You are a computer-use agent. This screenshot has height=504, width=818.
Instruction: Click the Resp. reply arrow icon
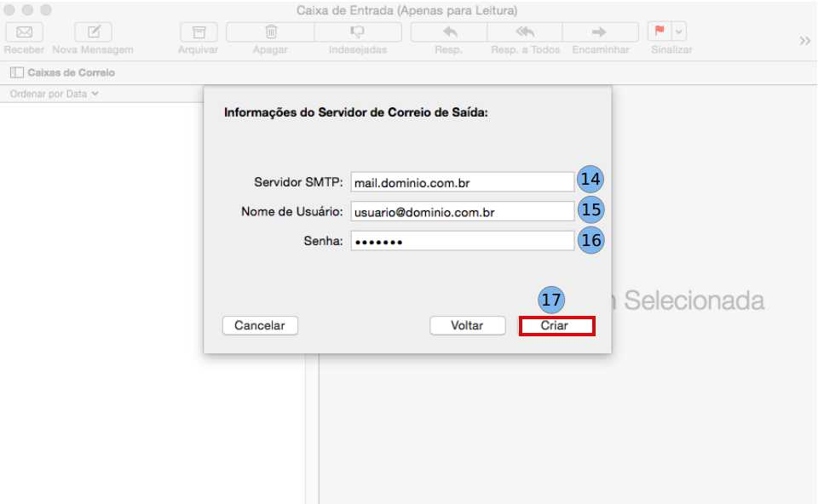pos(449,32)
